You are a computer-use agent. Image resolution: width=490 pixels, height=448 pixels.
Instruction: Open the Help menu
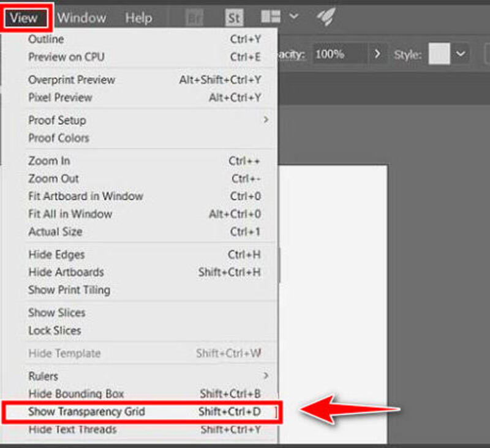pos(138,18)
